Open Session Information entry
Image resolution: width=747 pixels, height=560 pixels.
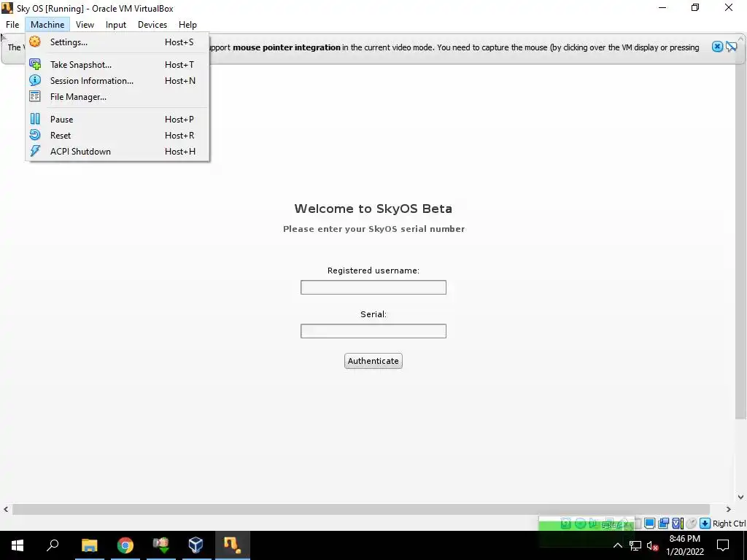(117, 80)
